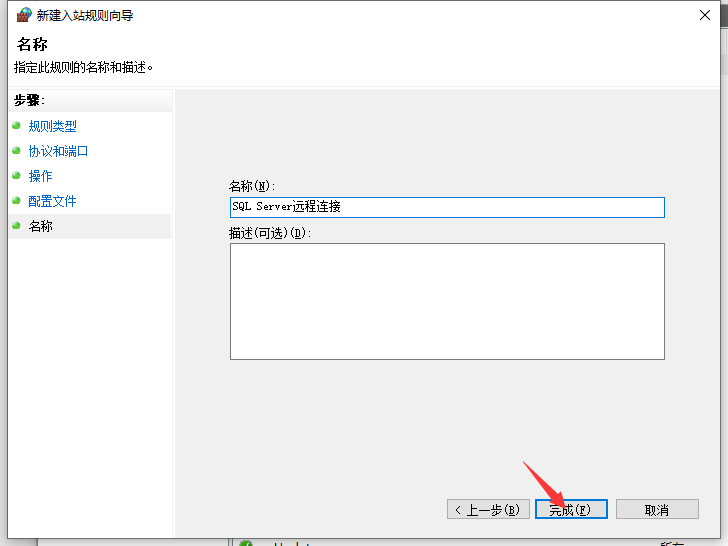Click 完成(F) to finish the rule
This screenshot has width=728, height=546.
(570, 509)
